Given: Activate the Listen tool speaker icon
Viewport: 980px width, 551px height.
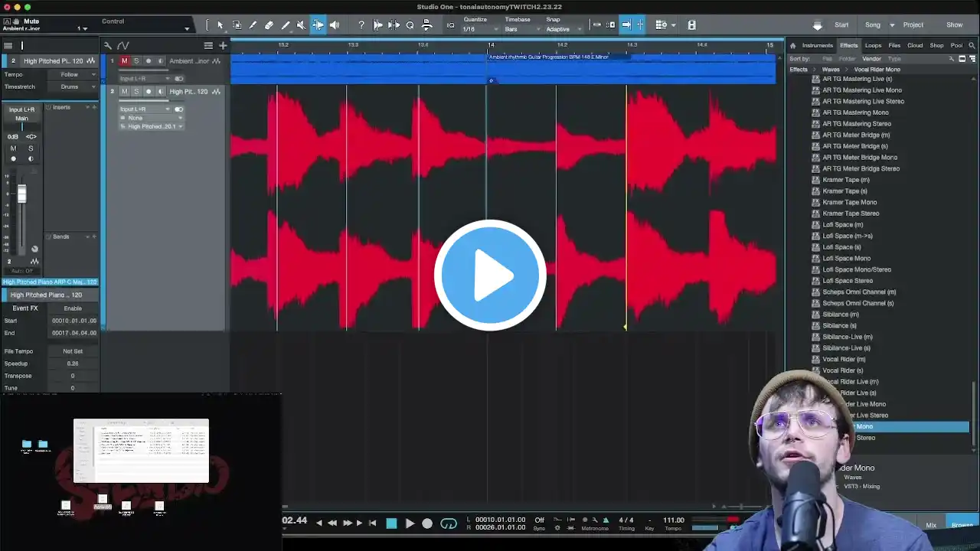Looking at the screenshot, I should [x=334, y=25].
